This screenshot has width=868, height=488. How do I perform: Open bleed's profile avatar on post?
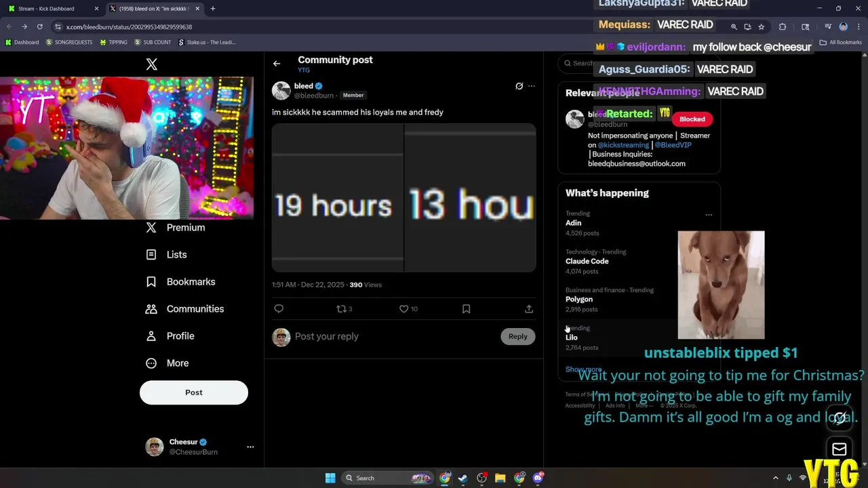281,90
